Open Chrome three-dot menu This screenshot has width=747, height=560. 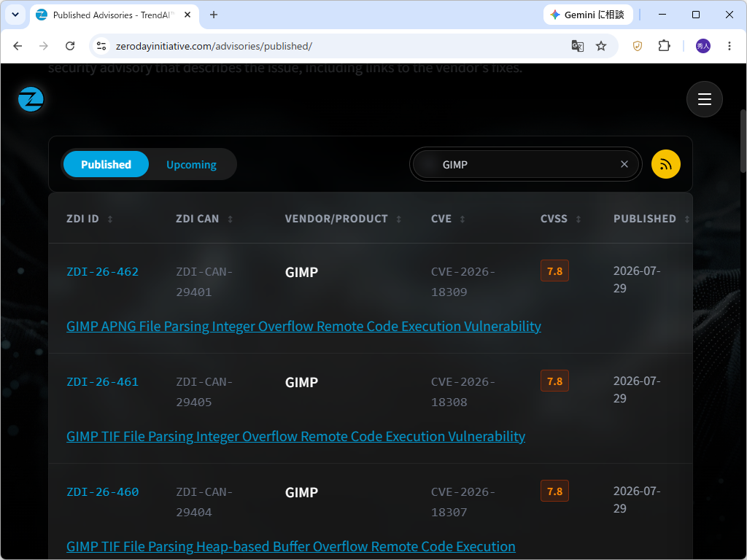pos(729,46)
